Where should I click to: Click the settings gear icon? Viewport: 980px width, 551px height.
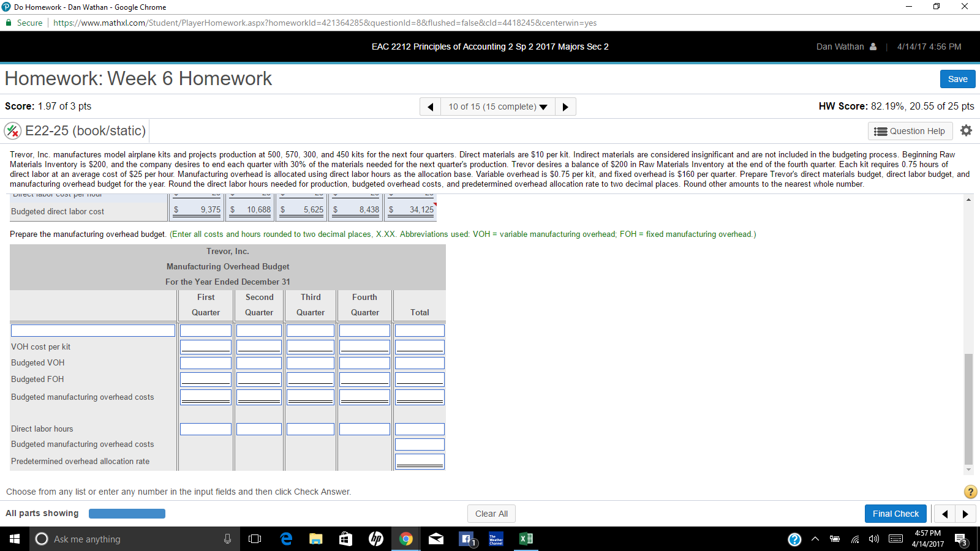pos(966,130)
